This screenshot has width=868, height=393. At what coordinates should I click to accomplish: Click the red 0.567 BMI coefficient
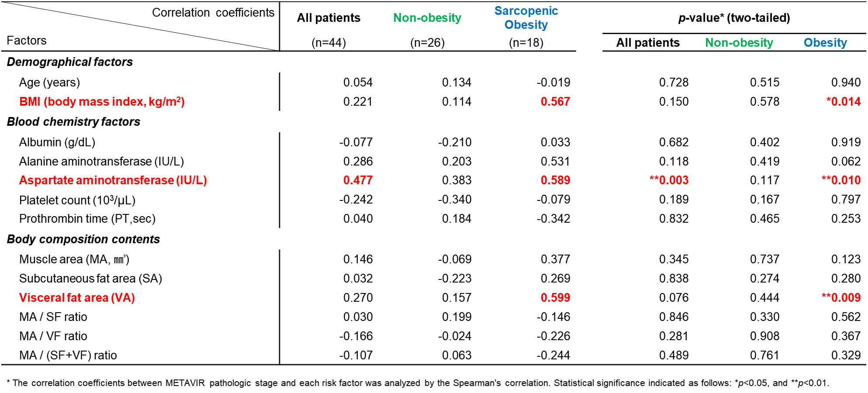[555, 102]
